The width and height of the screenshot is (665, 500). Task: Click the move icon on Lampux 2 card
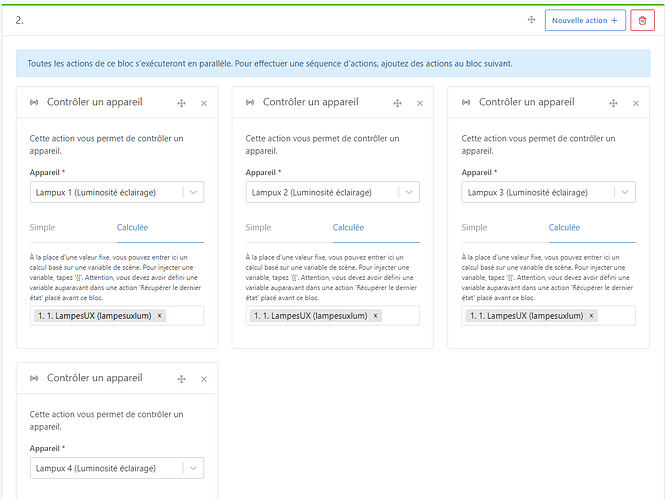coord(397,103)
